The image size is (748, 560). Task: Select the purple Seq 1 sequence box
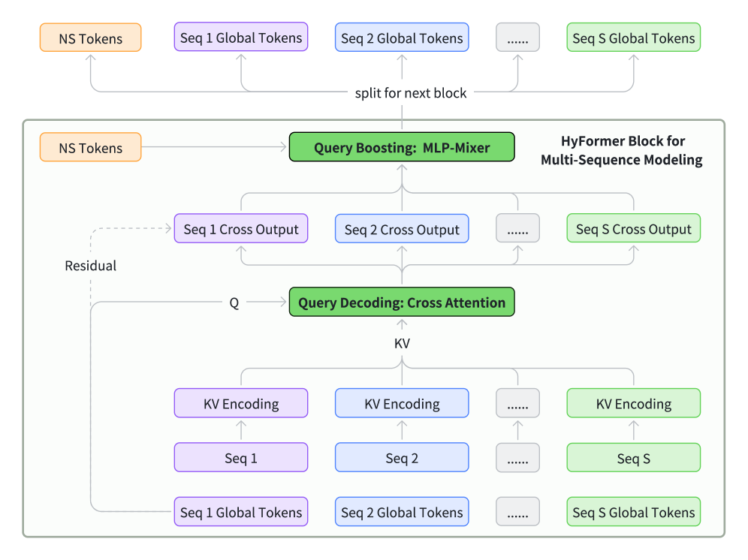241,457
